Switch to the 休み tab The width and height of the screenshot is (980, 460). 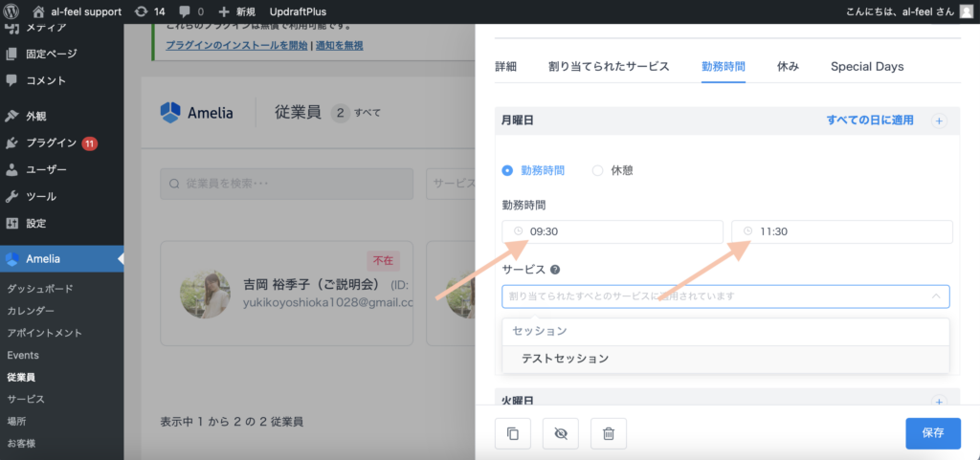(x=788, y=67)
